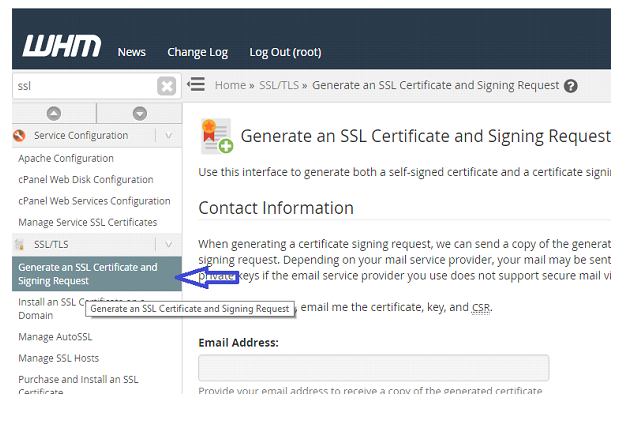
Task: Select Apache Configuration in sidebar
Action: tap(66, 158)
